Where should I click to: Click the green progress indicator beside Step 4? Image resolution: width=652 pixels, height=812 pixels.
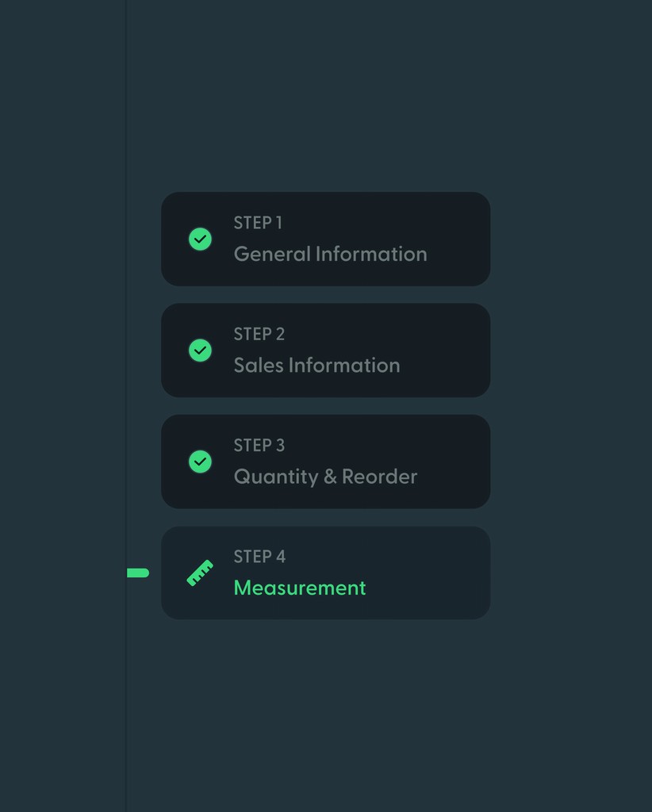pyautogui.click(x=136, y=572)
